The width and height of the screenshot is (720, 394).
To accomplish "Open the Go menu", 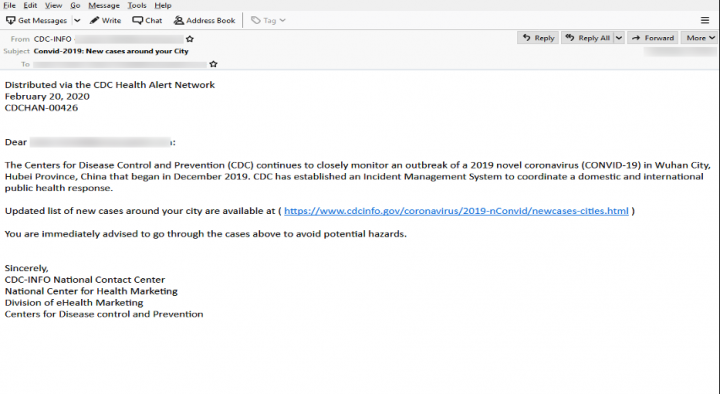I will coord(75,6).
